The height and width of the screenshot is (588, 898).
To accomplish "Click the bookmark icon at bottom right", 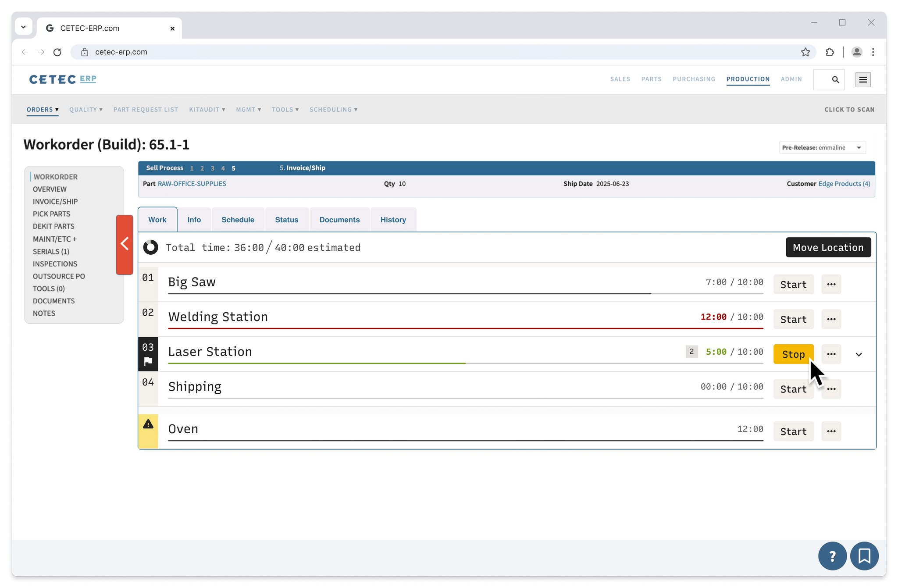I will click(x=864, y=556).
